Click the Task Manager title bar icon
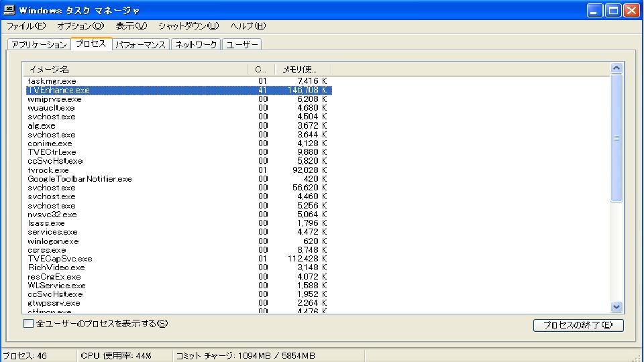Viewport: 644px width, 362px height. pos(9,10)
